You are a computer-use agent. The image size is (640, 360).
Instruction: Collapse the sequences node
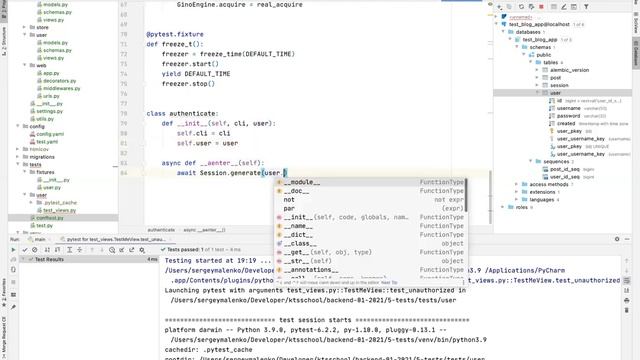(x=531, y=162)
